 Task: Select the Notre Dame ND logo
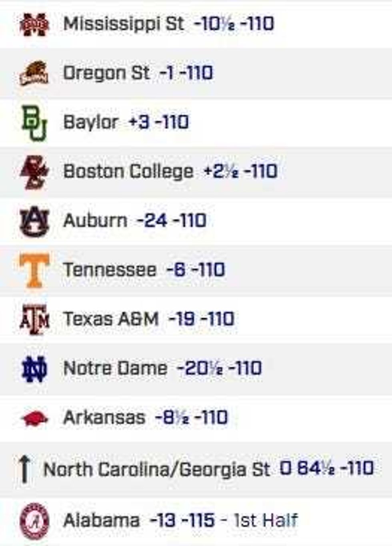click(34, 369)
